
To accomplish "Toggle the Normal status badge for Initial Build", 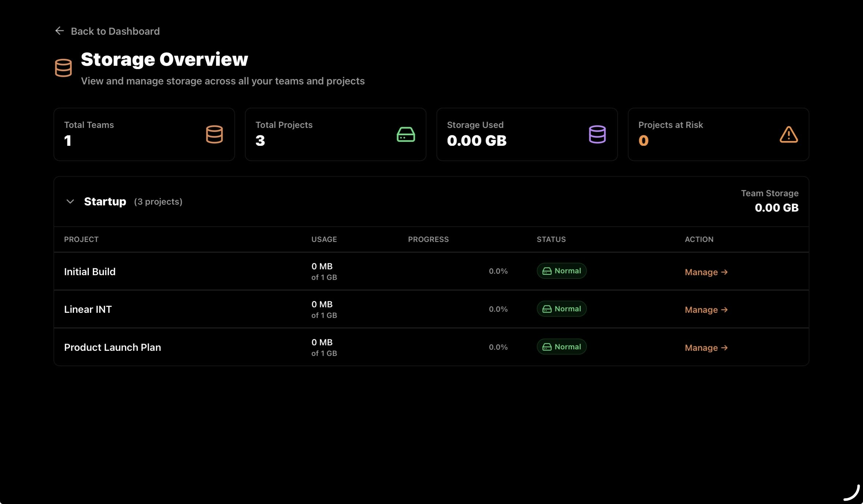I will tap(561, 271).
